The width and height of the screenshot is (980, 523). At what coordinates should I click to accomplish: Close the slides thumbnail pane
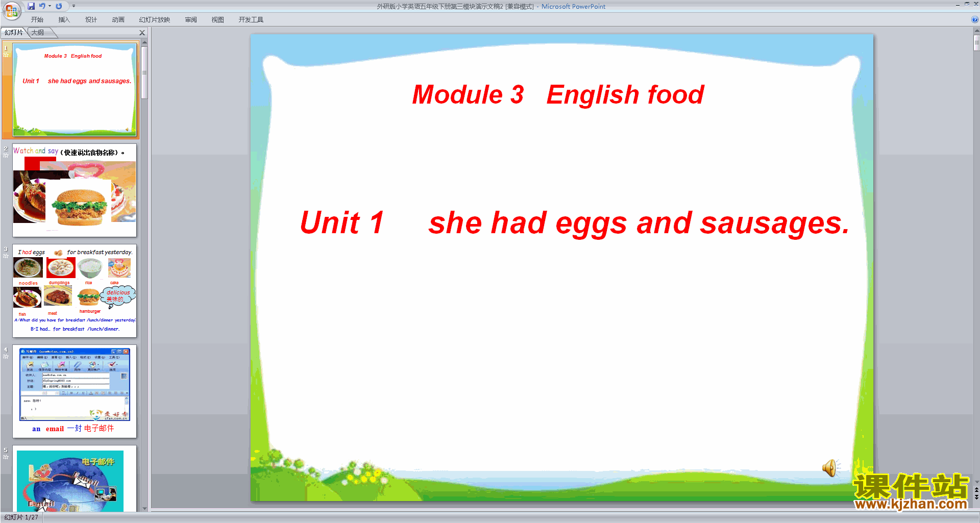(142, 33)
